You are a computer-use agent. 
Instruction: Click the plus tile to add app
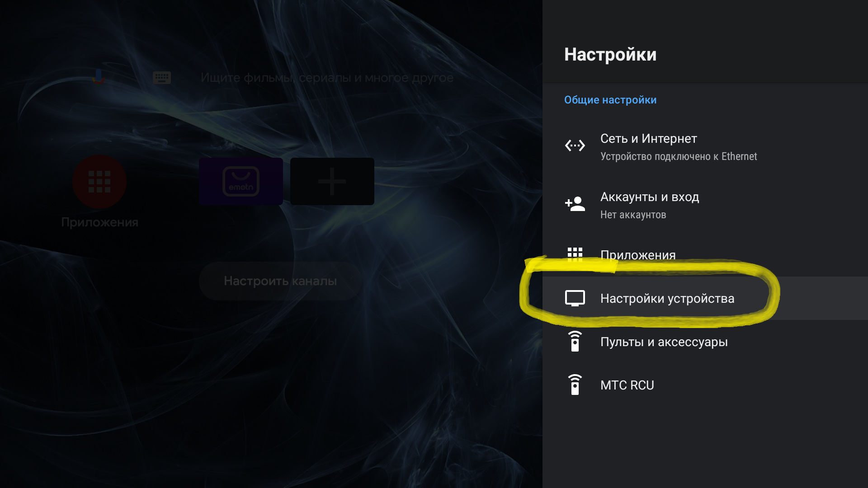pyautogui.click(x=332, y=181)
